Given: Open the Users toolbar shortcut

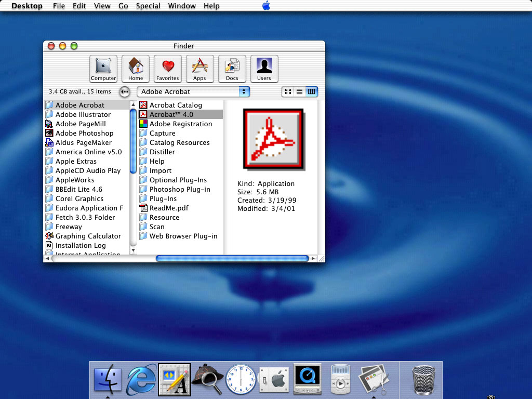Looking at the screenshot, I should (x=264, y=69).
